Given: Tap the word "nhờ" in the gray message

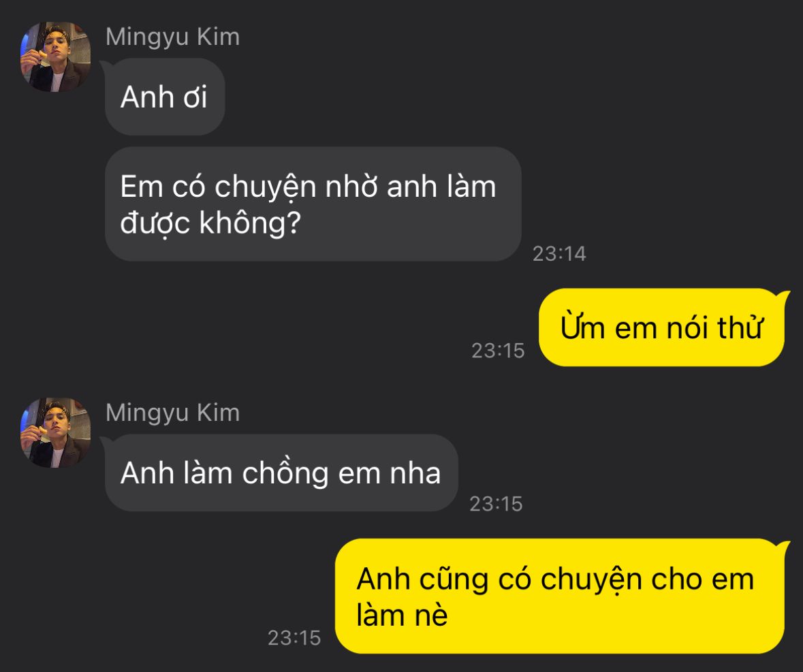Looking at the screenshot, I should tap(351, 187).
